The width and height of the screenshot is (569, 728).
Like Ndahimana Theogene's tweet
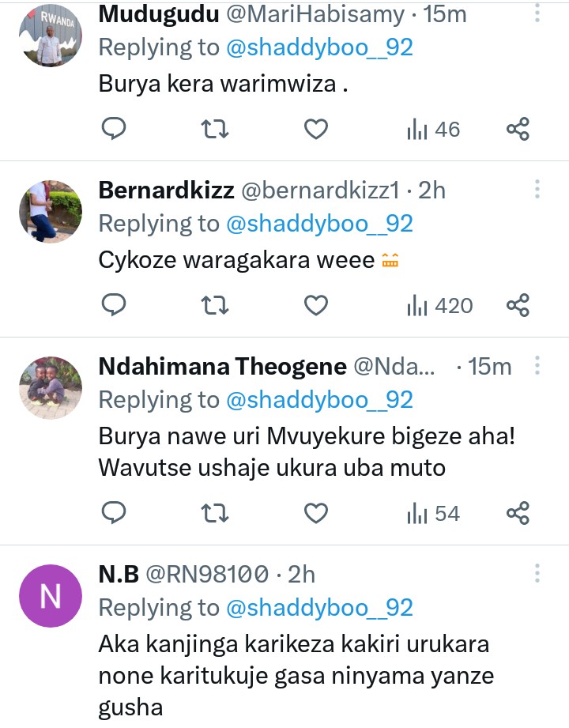pyautogui.click(x=316, y=514)
